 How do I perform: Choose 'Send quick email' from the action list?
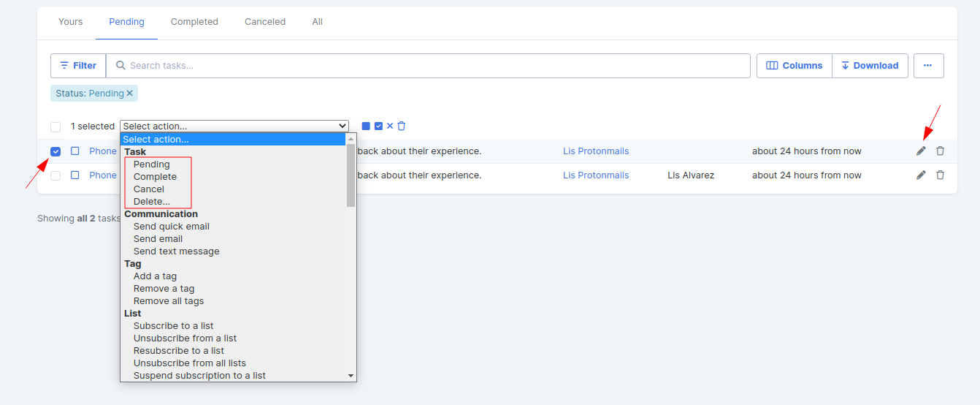point(172,226)
